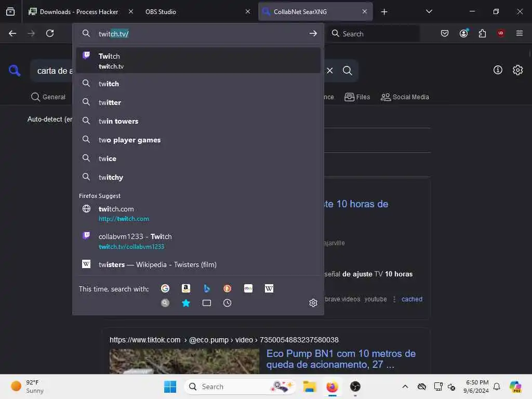Open OBS Studio from taskbar

click(x=355, y=387)
